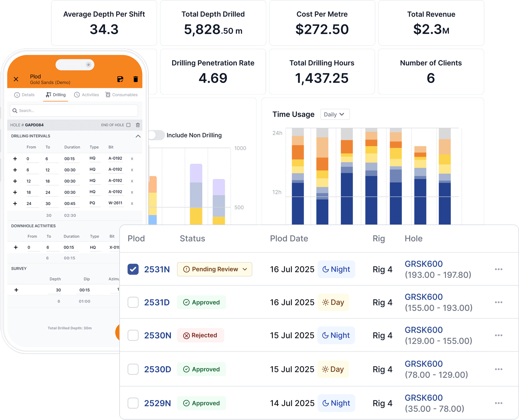Open the Consumables tab
The image size is (519, 420).
tap(122, 95)
